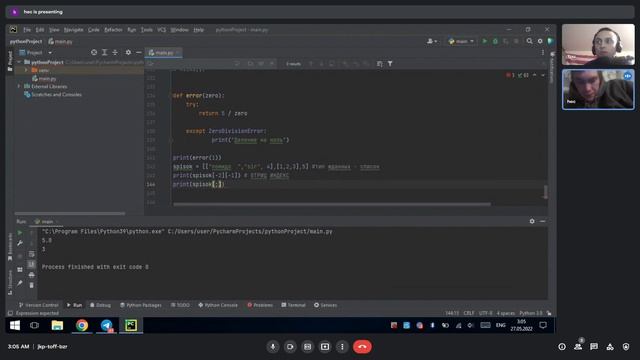Rerun main in Run tool window
This screenshot has width=640, height=360.
click(x=20, y=233)
